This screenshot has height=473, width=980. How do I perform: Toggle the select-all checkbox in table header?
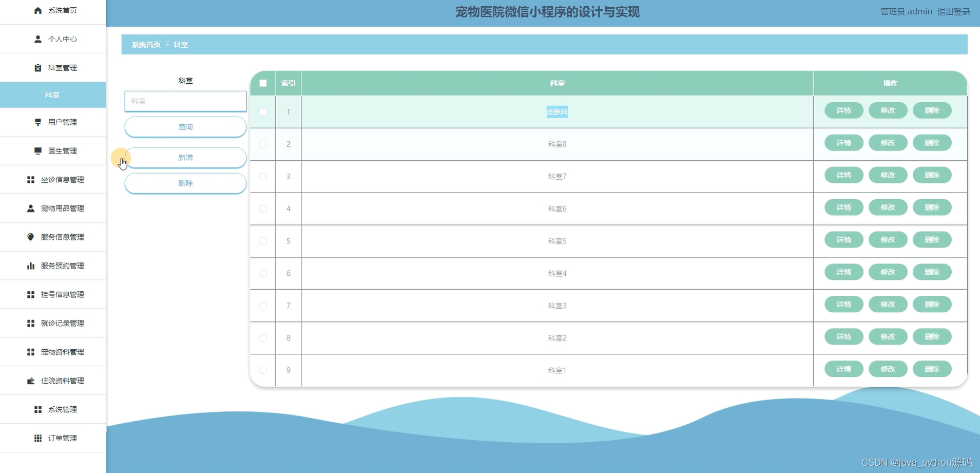coord(263,83)
